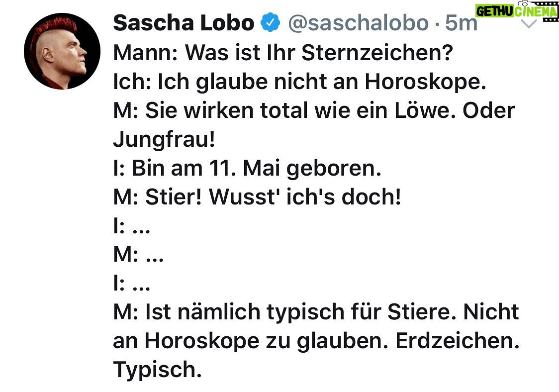
Task: Select the word 'Erdzeichen.' in the tweet
Action: coord(458,341)
